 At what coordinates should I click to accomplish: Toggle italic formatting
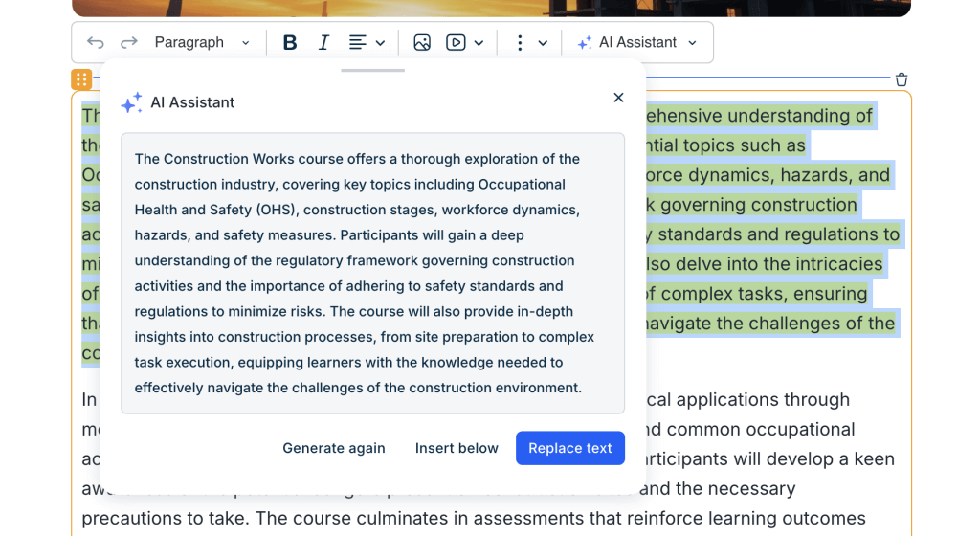[x=323, y=42]
